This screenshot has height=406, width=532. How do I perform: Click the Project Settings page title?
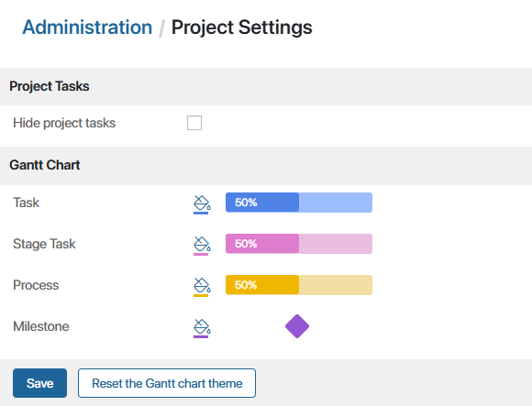click(x=241, y=27)
